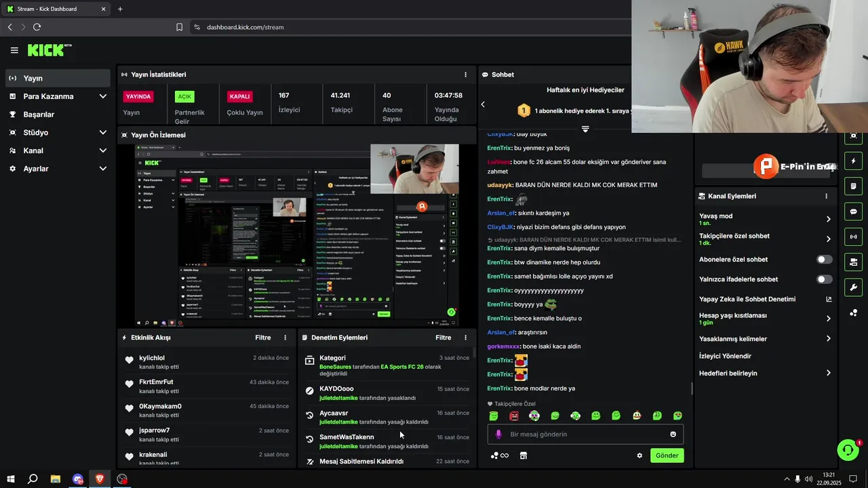The image size is (868, 488).
Task: Open Yasaklanmış kelimeler chevron
Action: coord(829,339)
